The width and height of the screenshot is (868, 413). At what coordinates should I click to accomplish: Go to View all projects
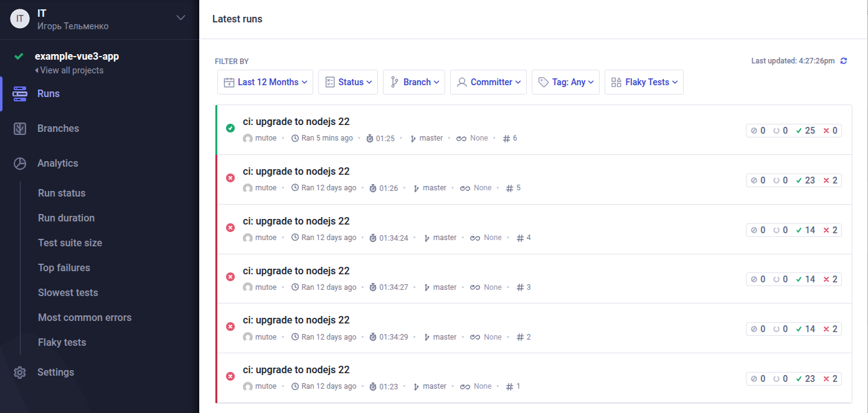click(69, 70)
